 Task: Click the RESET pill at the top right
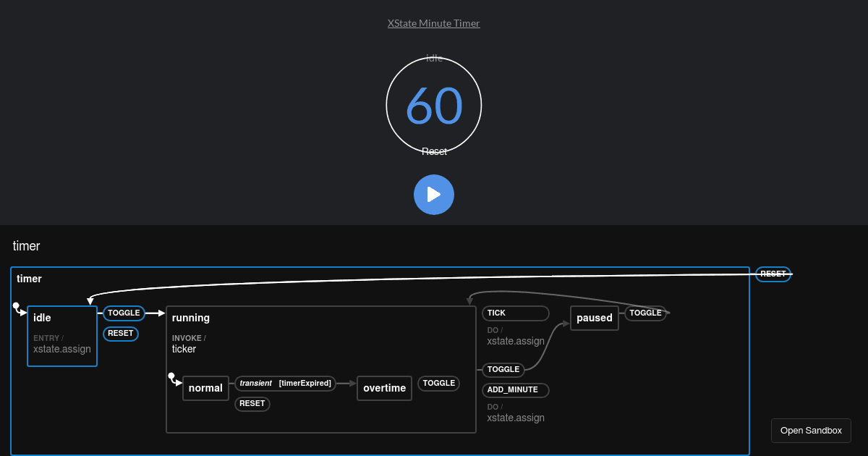pos(773,273)
